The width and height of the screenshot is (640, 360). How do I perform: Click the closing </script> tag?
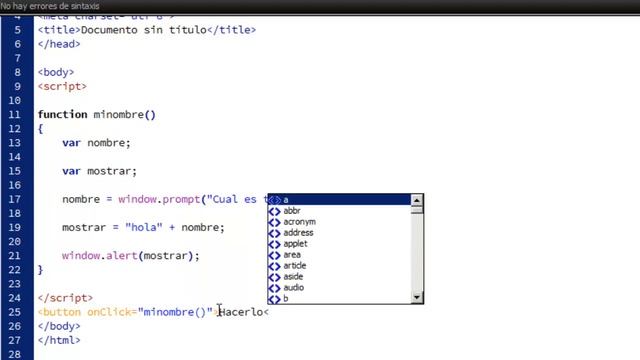tap(65, 298)
